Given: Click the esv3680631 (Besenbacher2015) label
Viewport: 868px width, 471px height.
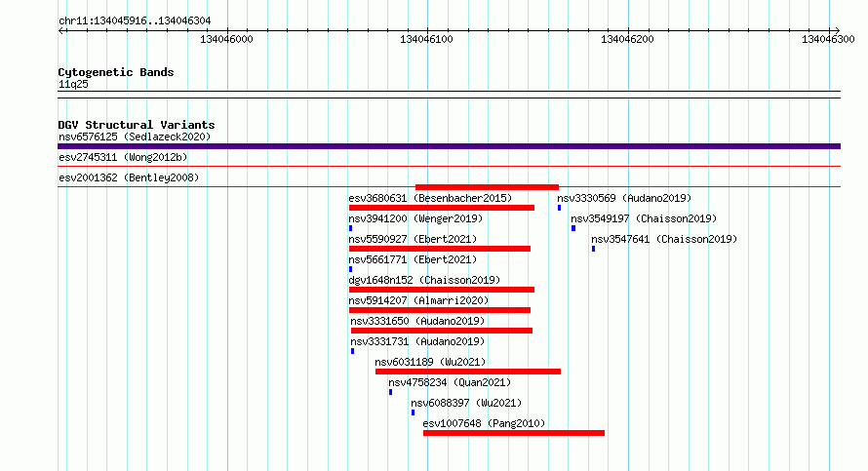Looking at the screenshot, I should [430, 198].
